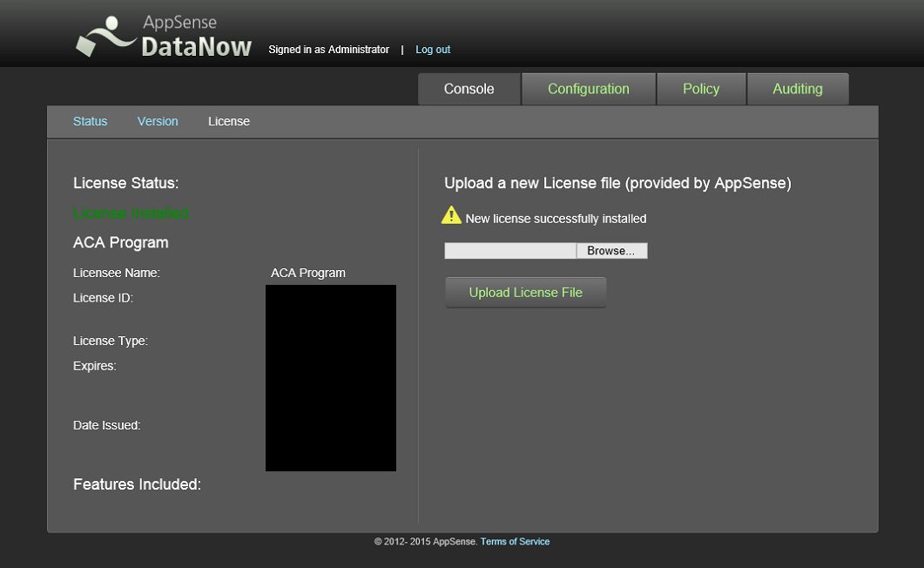Image resolution: width=924 pixels, height=568 pixels.
Task: Click the 'New license successfully installed' message
Action: pyautogui.click(x=556, y=219)
